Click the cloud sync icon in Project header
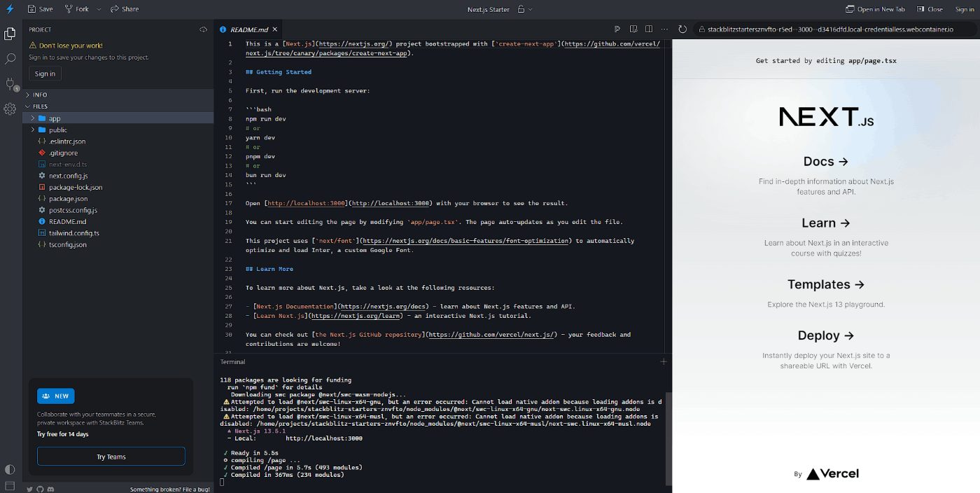 (203, 29)
